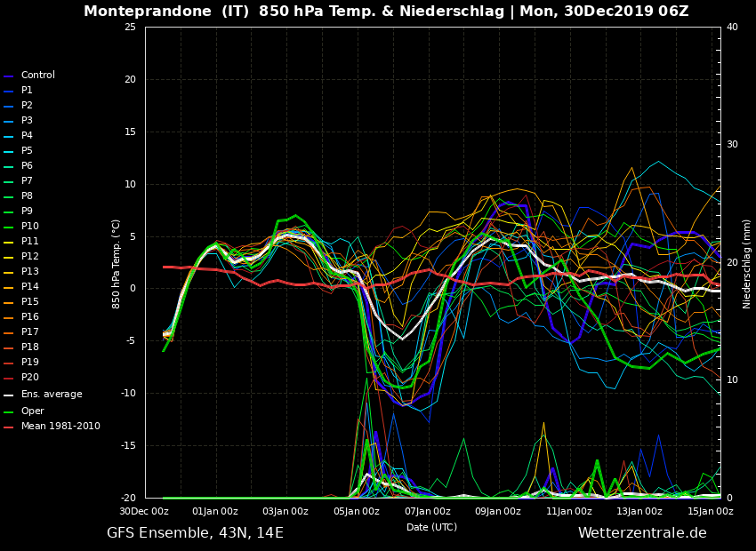Click the 850 hPa Temp. (°C) axis label
This screenshot has height=551, width=756.
(117, 264)
